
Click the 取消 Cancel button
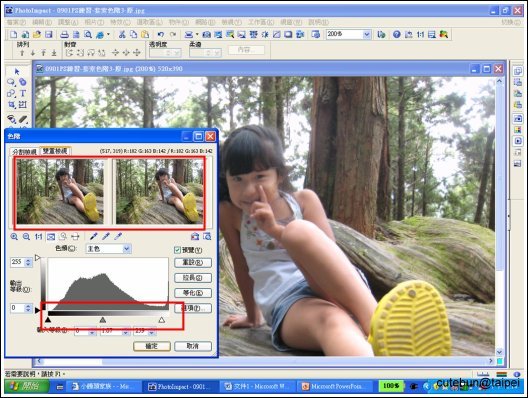[193, 346]
